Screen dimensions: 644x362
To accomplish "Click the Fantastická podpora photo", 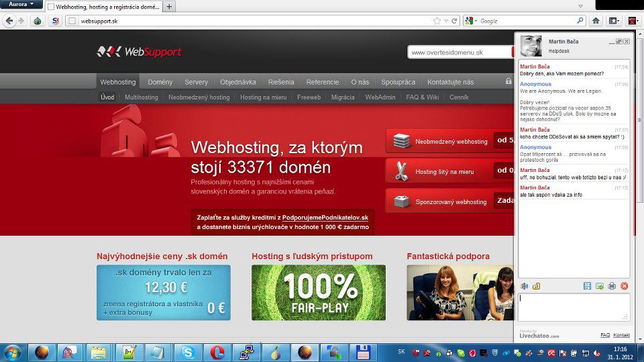I will pyautogui.click(x=460, y=292).
